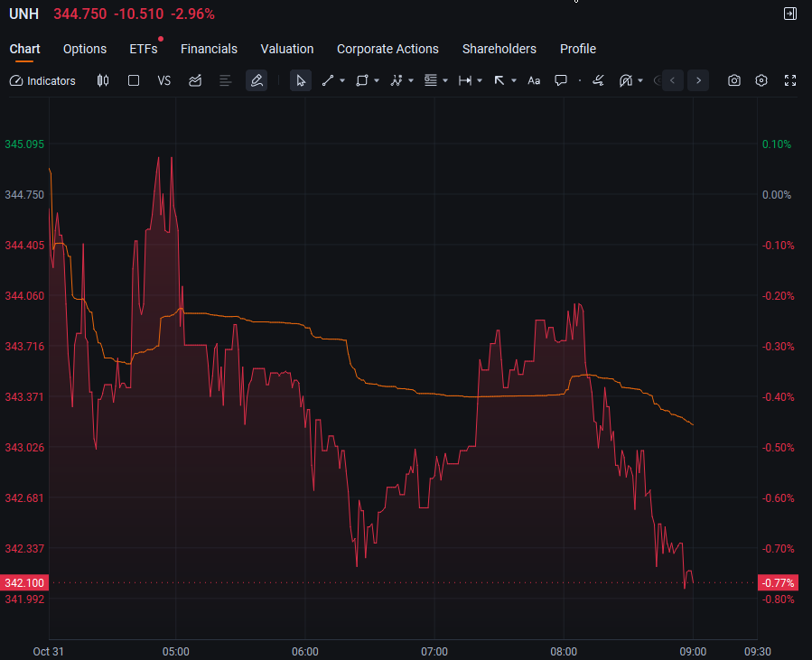Image resolution: width=812 pixels, height=660 pixels.
Task: Open the Shareholders tab
Action: coord(499,49)
